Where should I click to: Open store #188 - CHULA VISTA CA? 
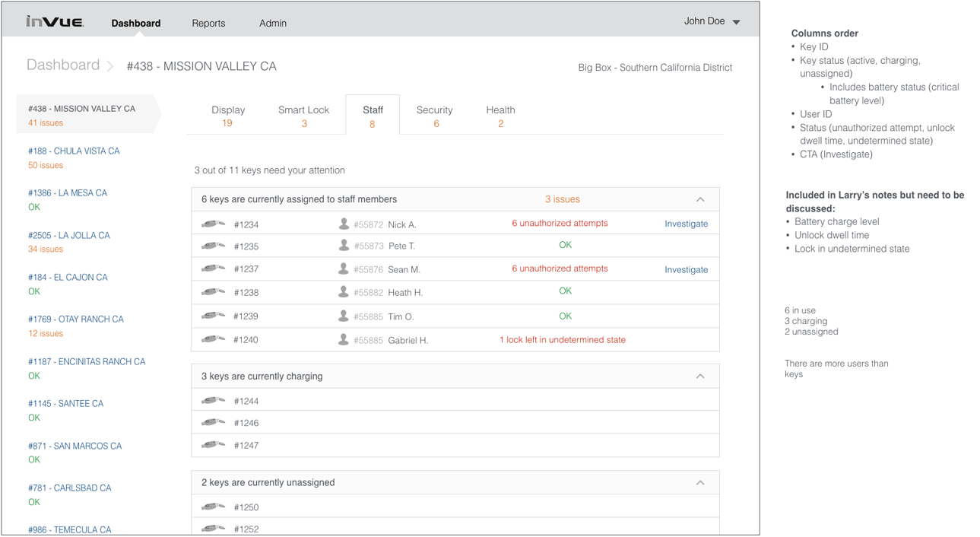(x=74, y=151)
